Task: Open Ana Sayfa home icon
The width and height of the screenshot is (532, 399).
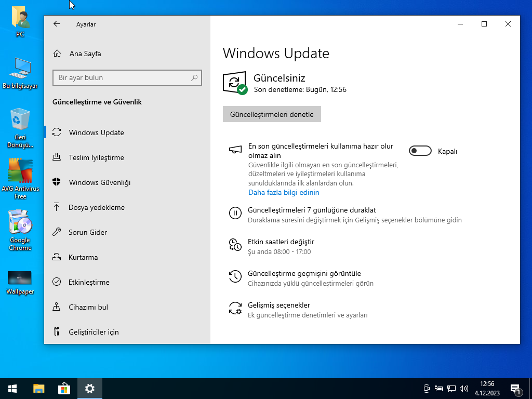Action: (57, 54)
